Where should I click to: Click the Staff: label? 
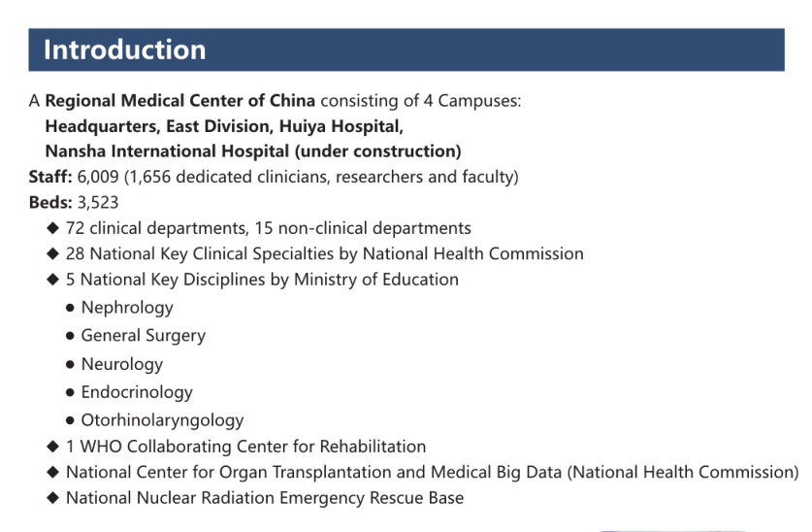click(x=50, y=177)
